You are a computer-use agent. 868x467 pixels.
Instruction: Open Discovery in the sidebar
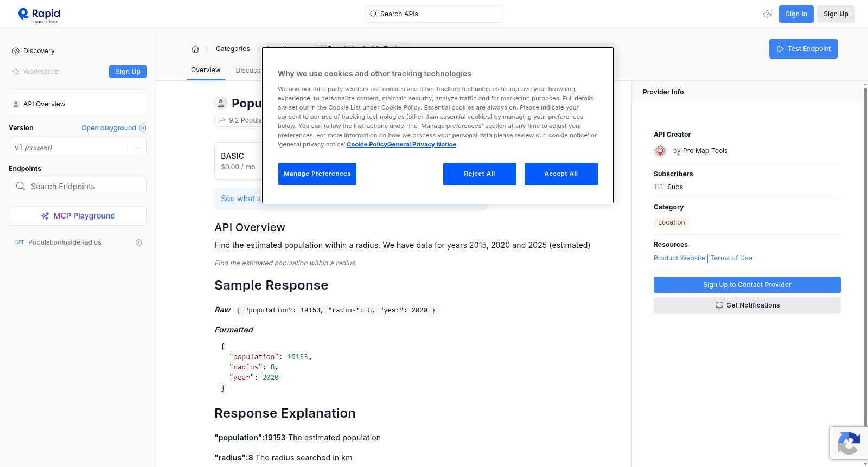point(39,51)
